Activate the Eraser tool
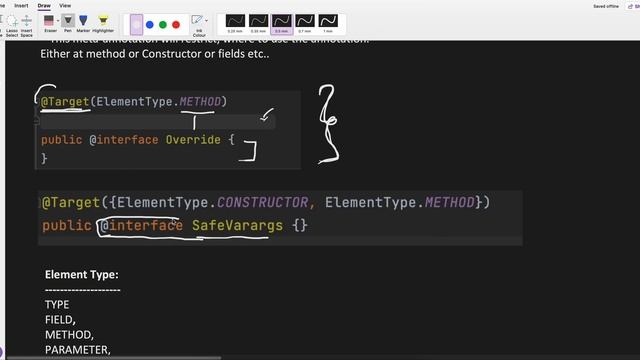 point(49,24)
